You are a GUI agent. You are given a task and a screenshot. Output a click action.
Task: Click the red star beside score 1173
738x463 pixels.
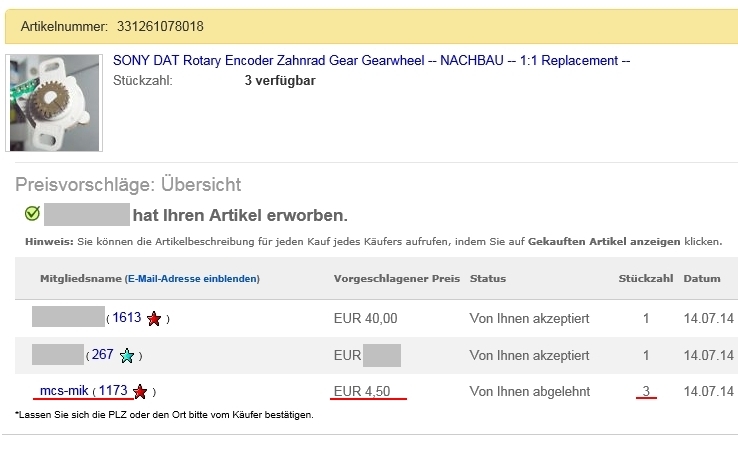pos(140,391)
